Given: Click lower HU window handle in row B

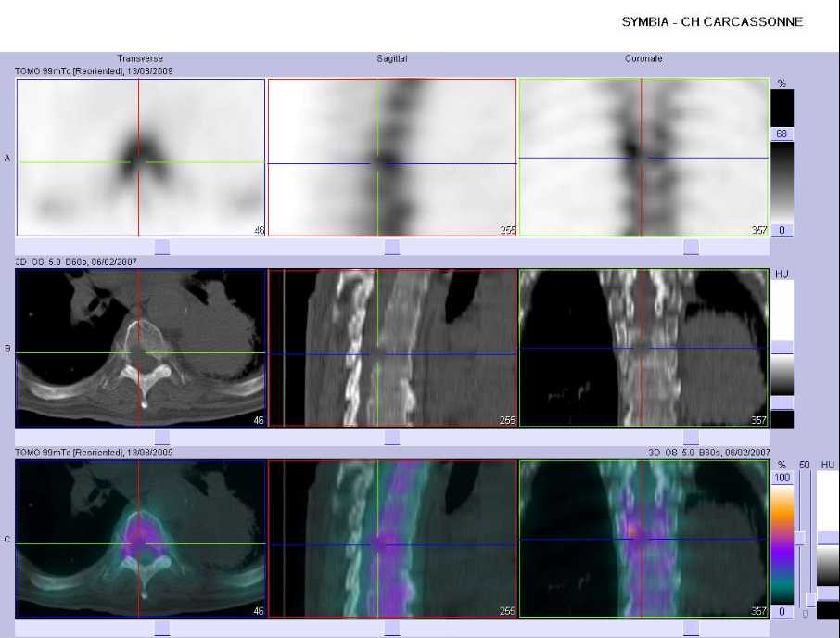Looking at the screenshot, I should 783,402.
